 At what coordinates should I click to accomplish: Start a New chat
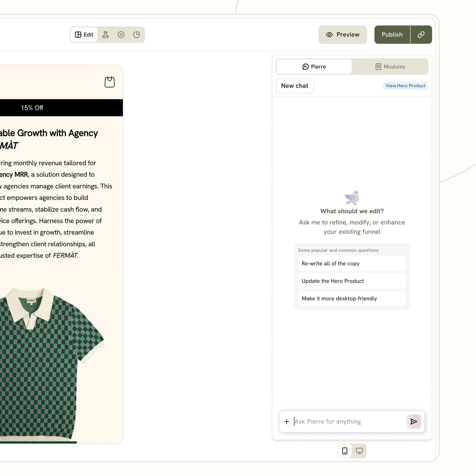click(x=295, y=86)
